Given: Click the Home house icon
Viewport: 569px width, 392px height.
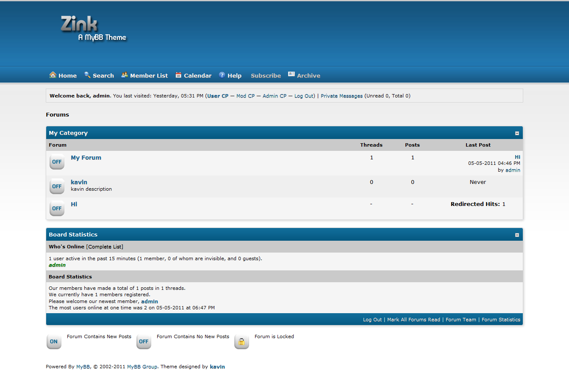Looking at the screenshot, I should point(53,75).
